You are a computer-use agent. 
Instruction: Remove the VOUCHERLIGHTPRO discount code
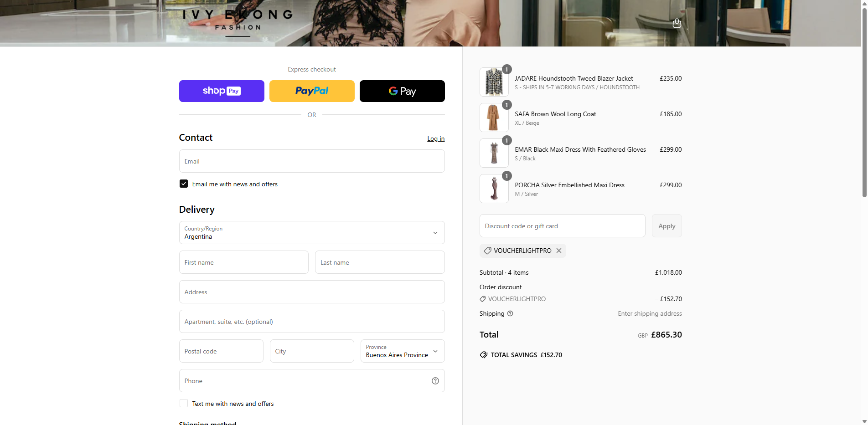559,251
